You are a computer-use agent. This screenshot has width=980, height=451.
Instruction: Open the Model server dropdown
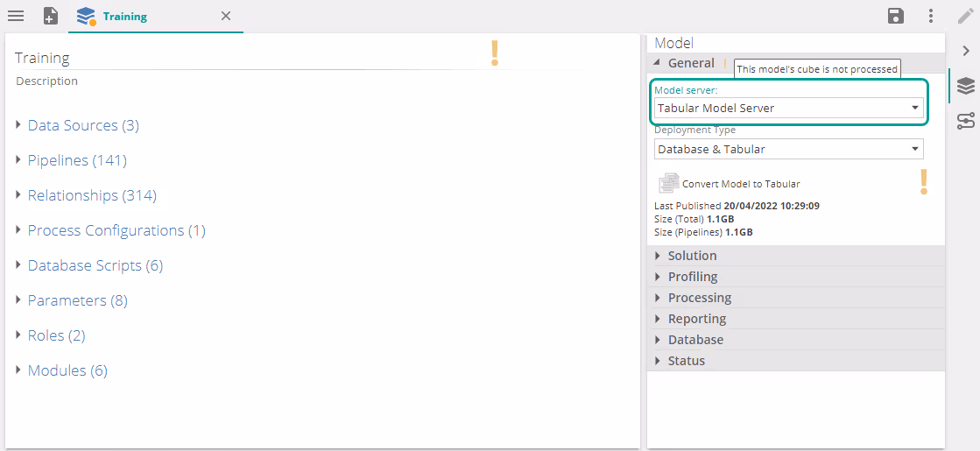point(788,108)
